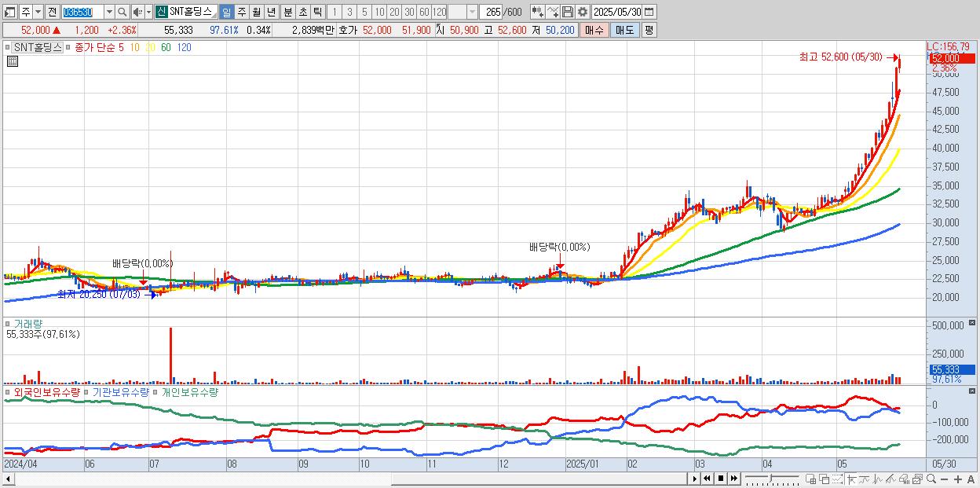980x488 pixels.
Task: Click the candle count field showing 265
Action: coord(491,12)
